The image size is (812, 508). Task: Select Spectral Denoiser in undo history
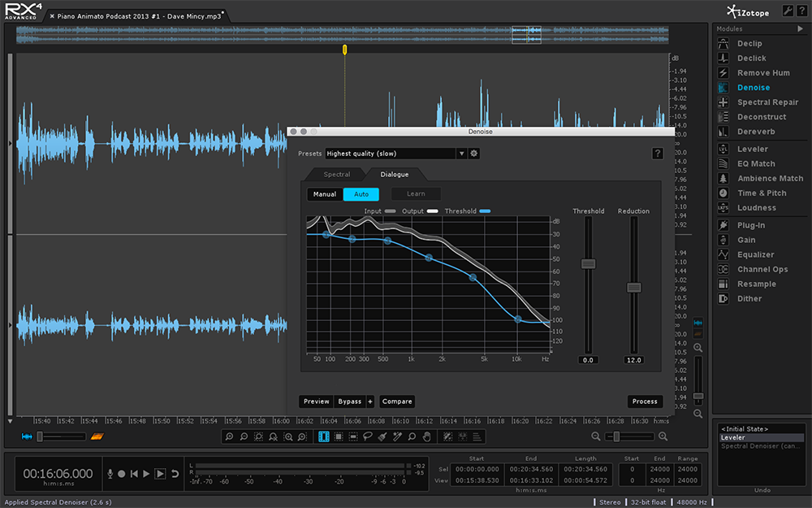(x=760, y=445)
